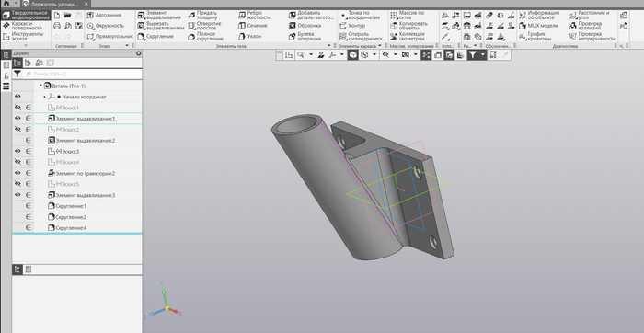Open Информация об объекте

coord(539,16)
